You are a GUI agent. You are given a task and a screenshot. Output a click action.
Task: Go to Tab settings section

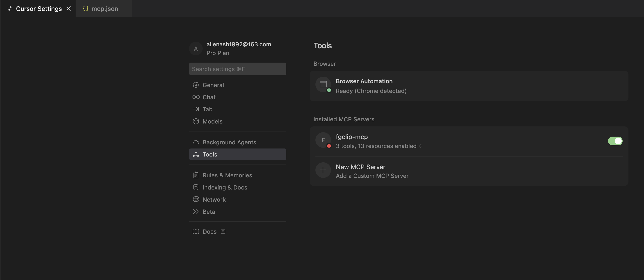click(x=237, y=109)
